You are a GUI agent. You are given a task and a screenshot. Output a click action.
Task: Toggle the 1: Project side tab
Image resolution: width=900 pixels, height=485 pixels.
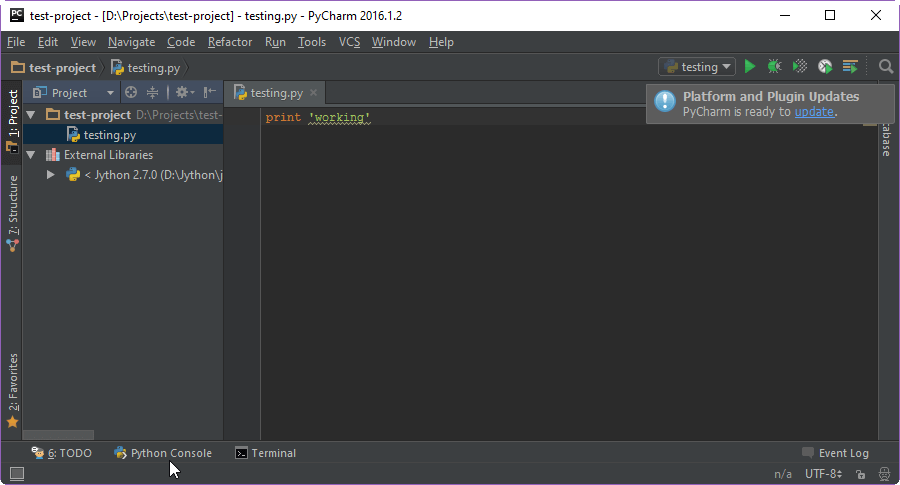coord(12,121)
